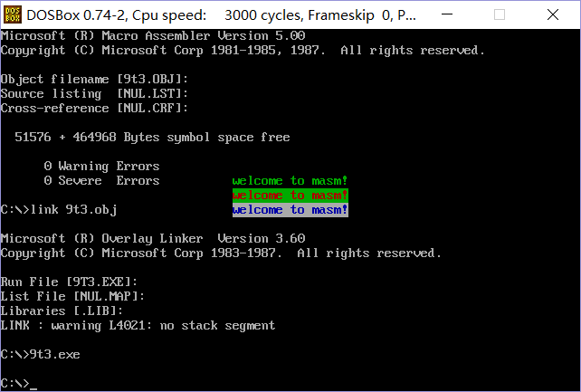This screenshot has width=581, height=392.
Task: Click the 'Run File [9T3.EXE]:' line
Action: [70, 282]
